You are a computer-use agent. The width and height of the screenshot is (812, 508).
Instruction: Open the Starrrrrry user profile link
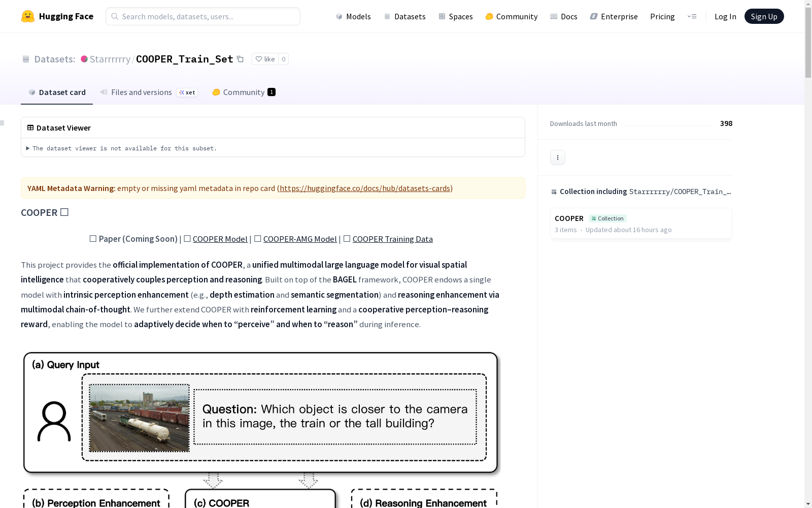110,59
